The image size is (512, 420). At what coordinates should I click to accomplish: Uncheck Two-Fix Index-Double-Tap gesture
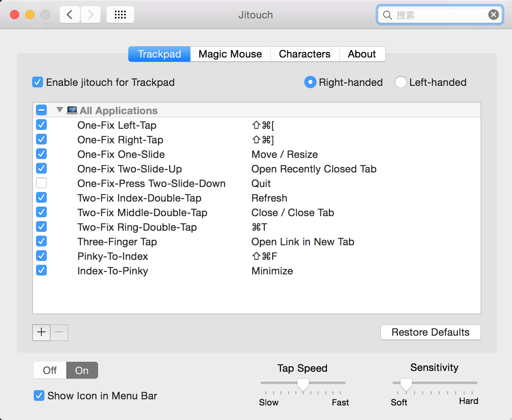41,198
